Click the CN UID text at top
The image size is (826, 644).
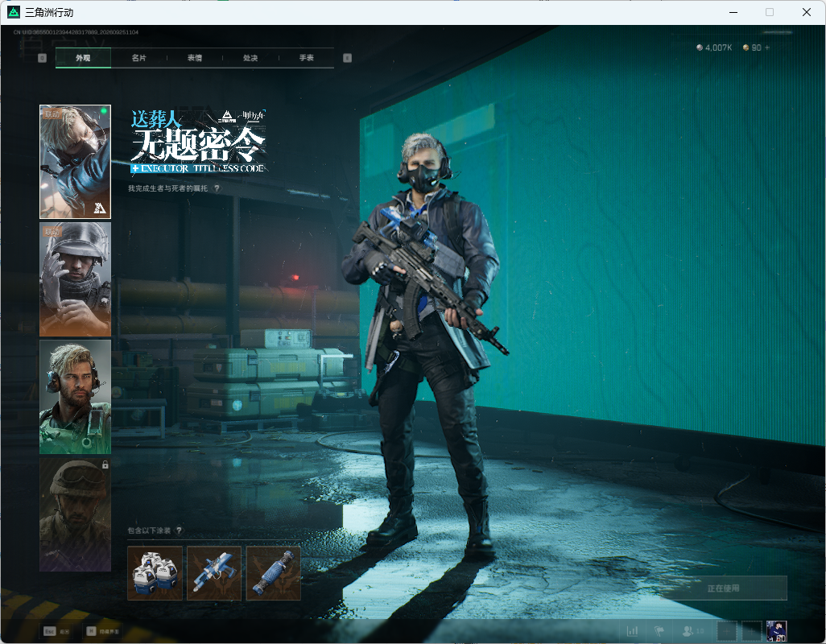click(x=76, y=32)
